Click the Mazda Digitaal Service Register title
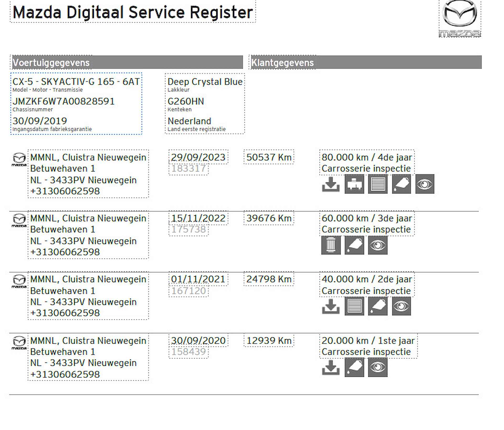This screenshot has width=504, height=430. pyautogui.click(x=133, y=12)
